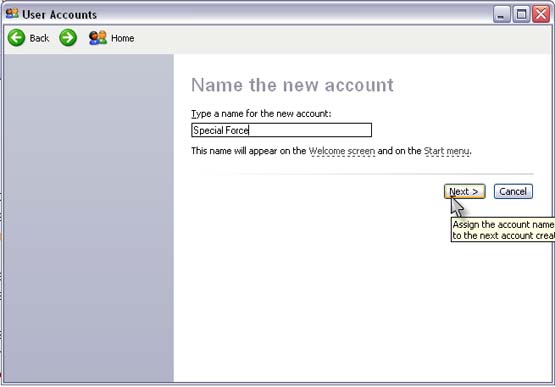The image size is (555, 387).
Task: Click the Home users icon
Action: pyautogui.click(x=98, y=38)
